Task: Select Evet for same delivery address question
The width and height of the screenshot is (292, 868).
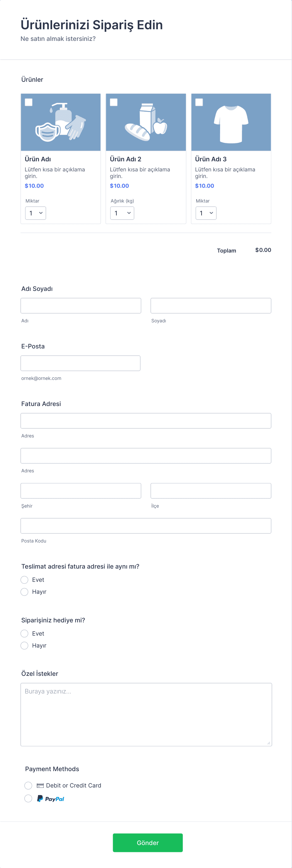Action: (x=24, y=580)
